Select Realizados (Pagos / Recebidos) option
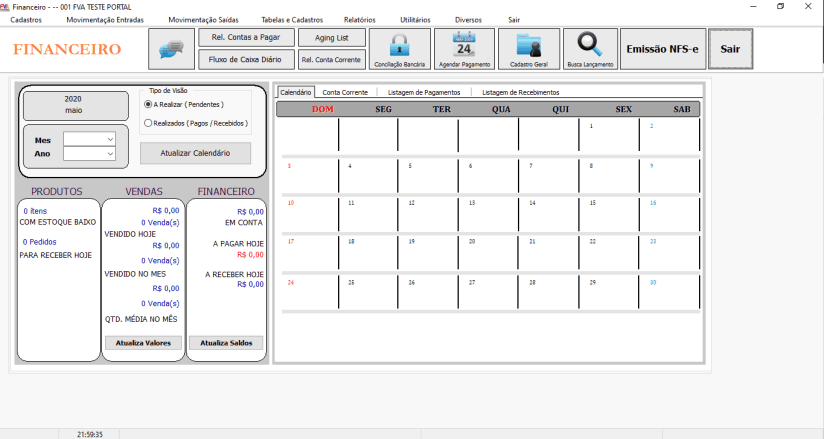Viewport: 824px width, 439px height. tap(149, 123)
